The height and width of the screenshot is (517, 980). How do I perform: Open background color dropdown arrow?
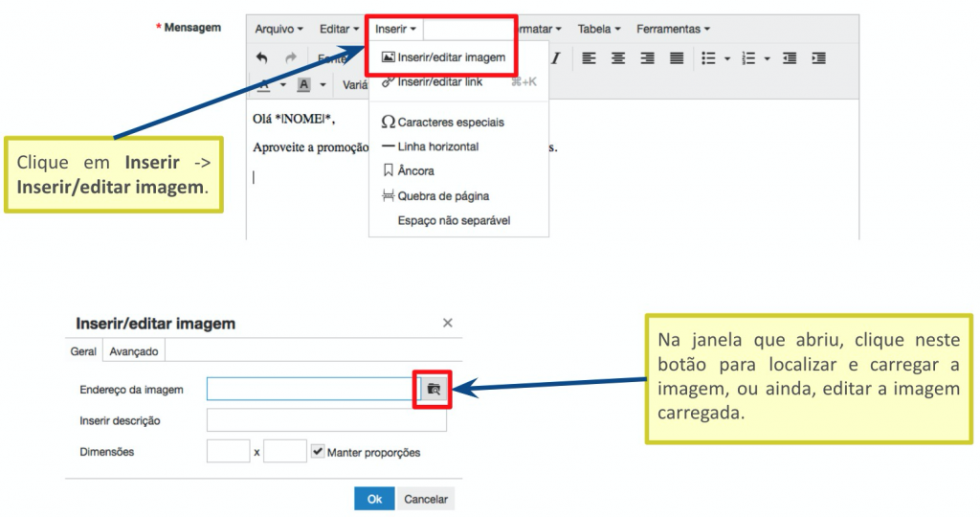(x=323, y=84)
